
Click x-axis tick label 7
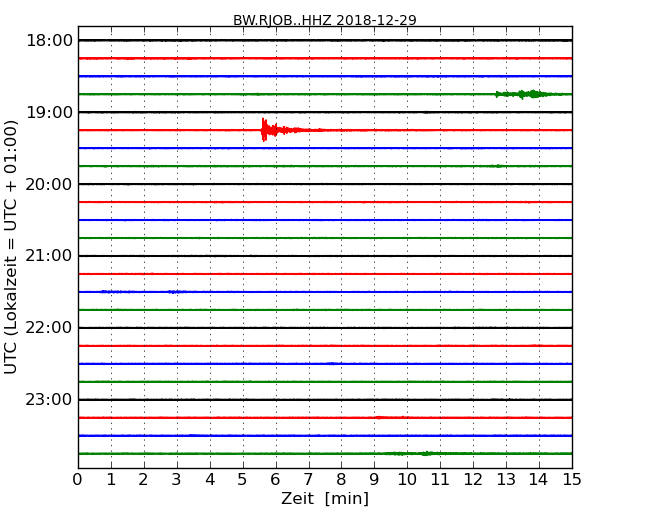pos(308,480)
